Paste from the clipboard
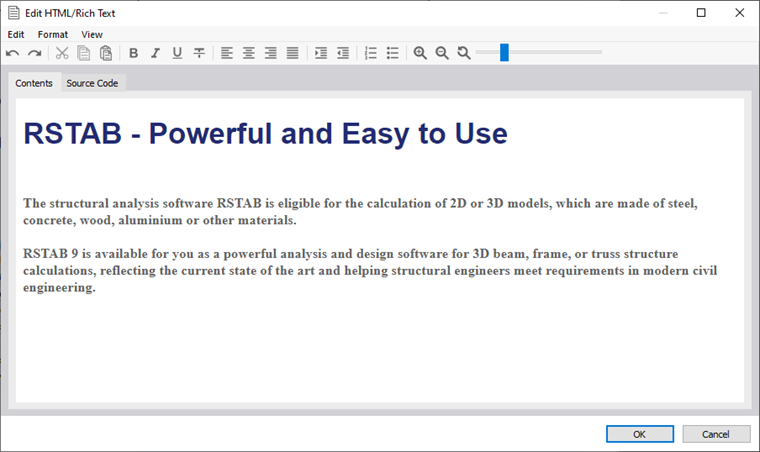This screenshot has width=760, height=452. point(106,53)
